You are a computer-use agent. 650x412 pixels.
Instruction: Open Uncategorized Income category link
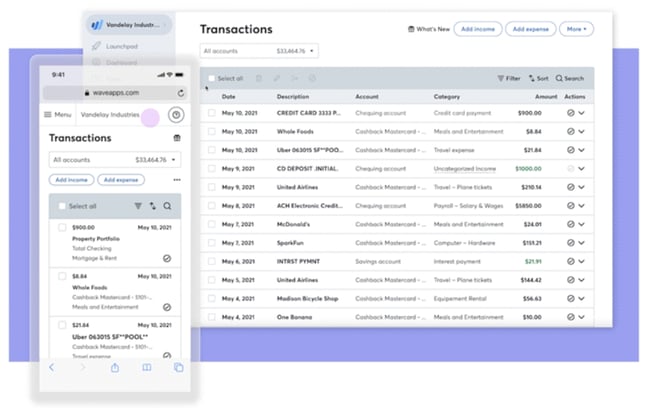point(465,169)
